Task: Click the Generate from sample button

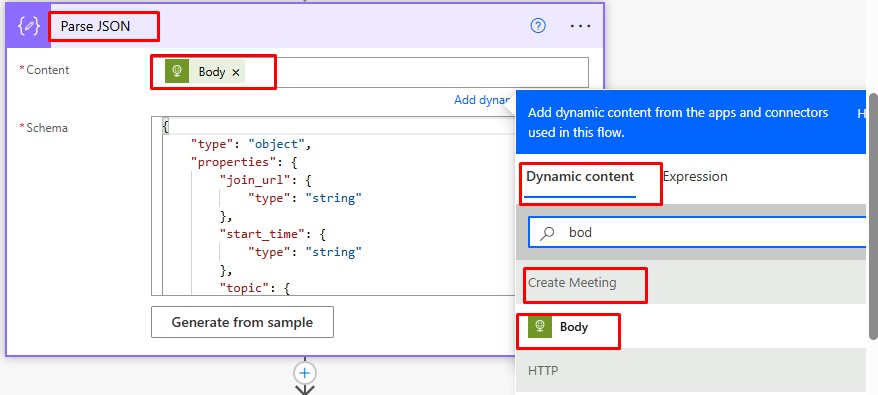Action: pos(242,322)
